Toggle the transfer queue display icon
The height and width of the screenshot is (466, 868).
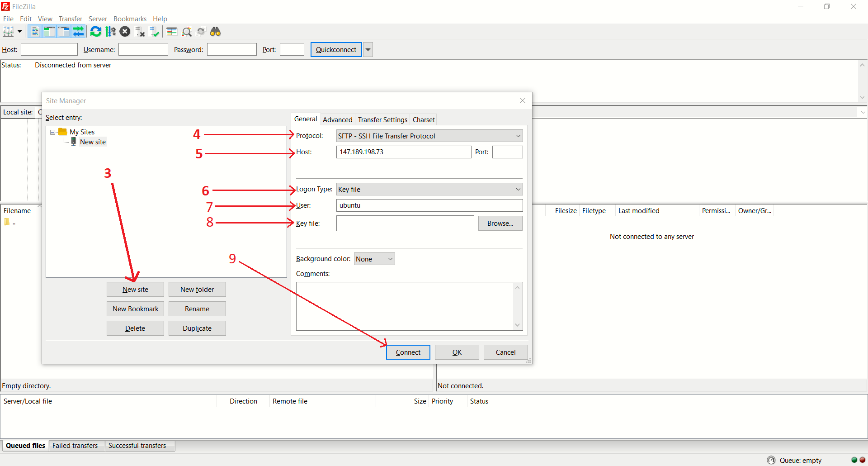point(78,32)
